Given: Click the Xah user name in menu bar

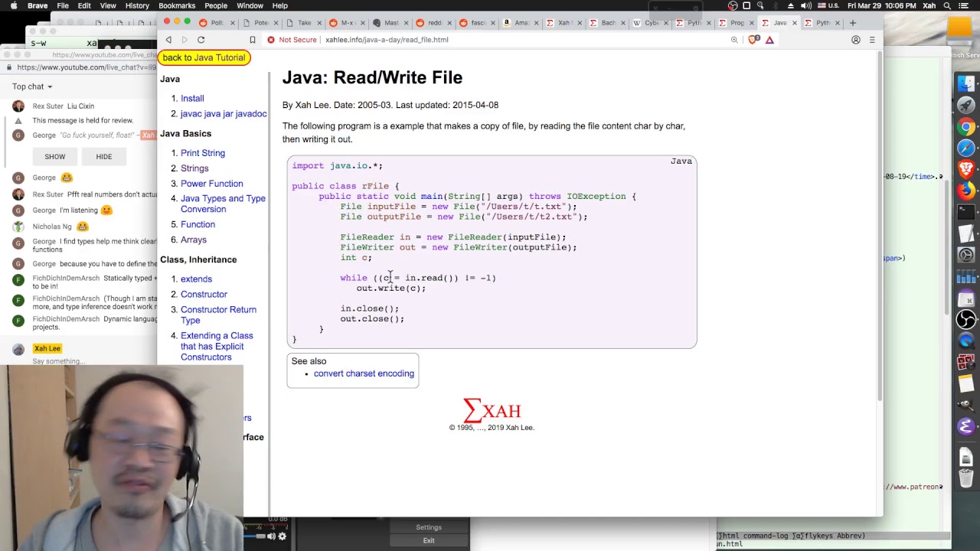Looking at the screenshot, I should point(929,5).
